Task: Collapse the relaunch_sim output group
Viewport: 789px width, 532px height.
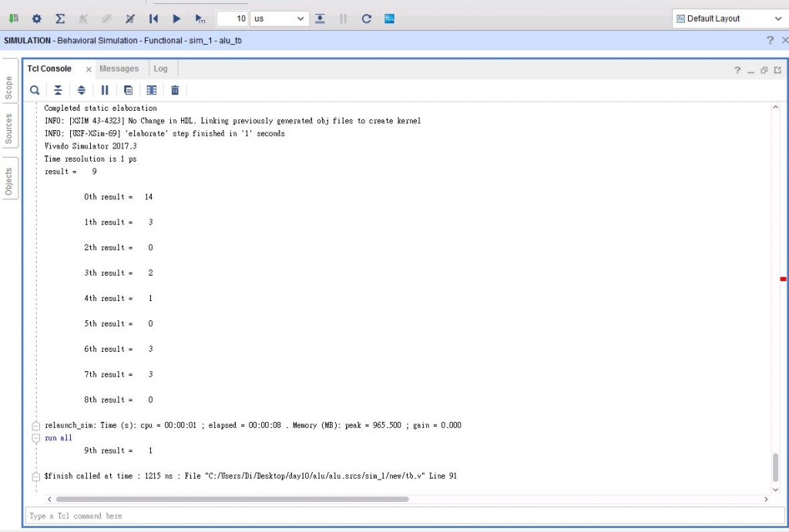Action: tap(35, 426)
